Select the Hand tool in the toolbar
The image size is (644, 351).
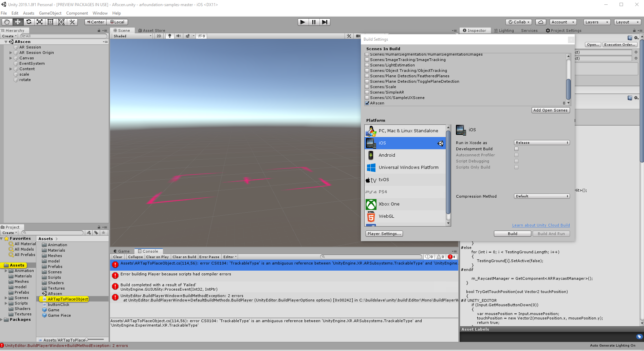point(6,22)
